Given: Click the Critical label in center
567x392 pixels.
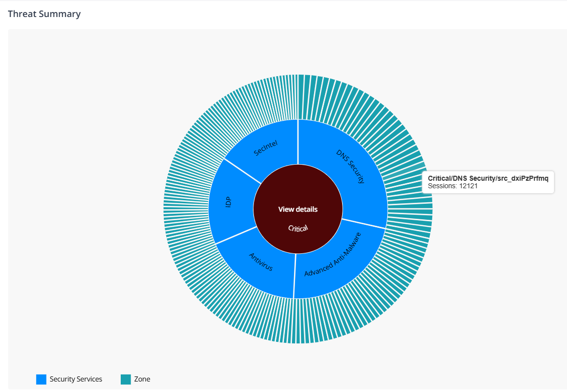Looking at the screenshot, I should 298,228.
